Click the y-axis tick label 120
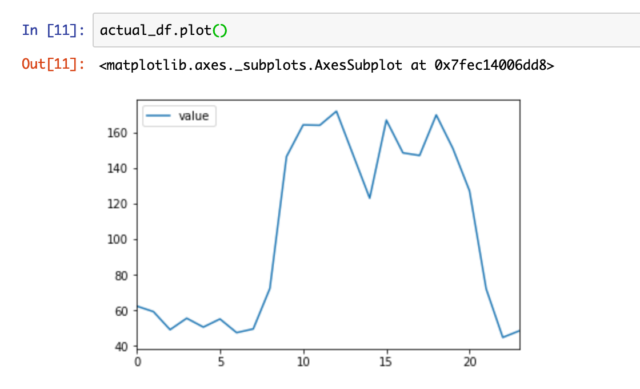640x389 pixels. click(x=117, y=204)
